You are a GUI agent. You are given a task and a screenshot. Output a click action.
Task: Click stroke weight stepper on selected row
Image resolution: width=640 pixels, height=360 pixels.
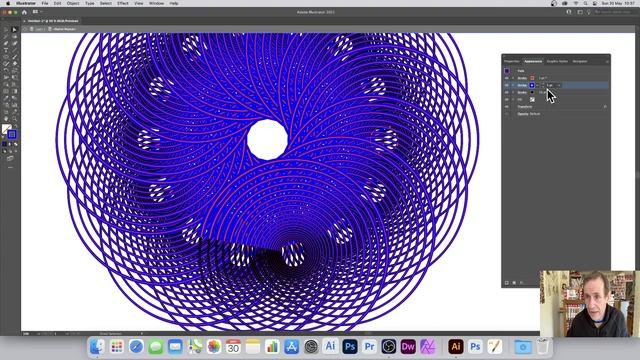[543, 85]
